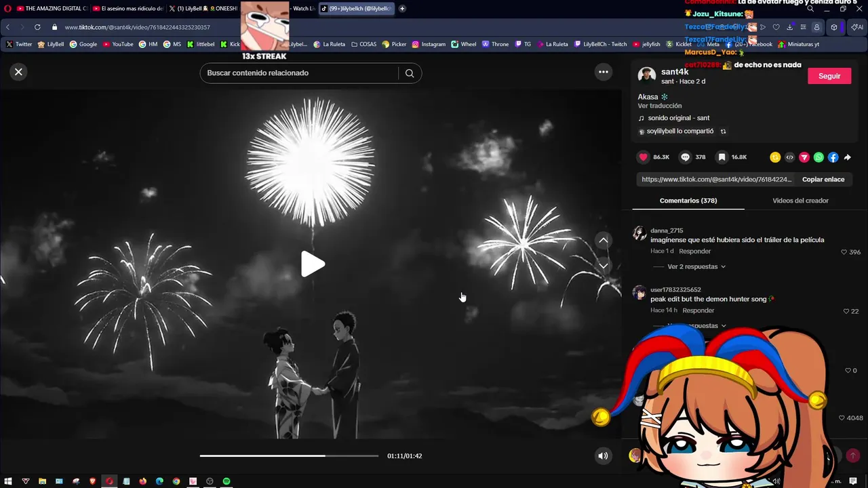Open sant4k's profile avatar

point(646,76)
